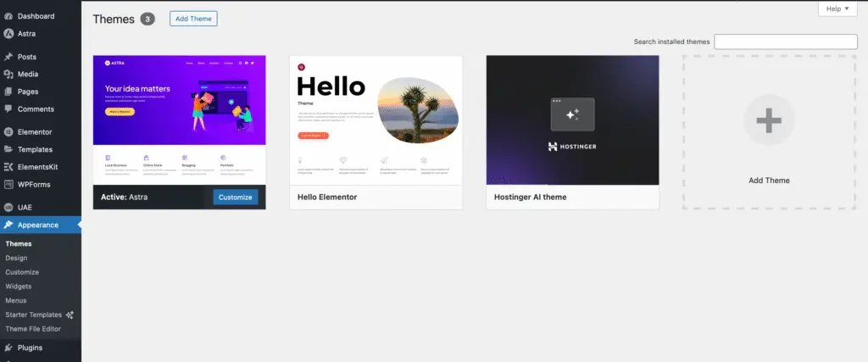Click the Comments speech bubble icon
Image resolution: width=868 pixels, height=362 pixels.
[x=8, y=109]
